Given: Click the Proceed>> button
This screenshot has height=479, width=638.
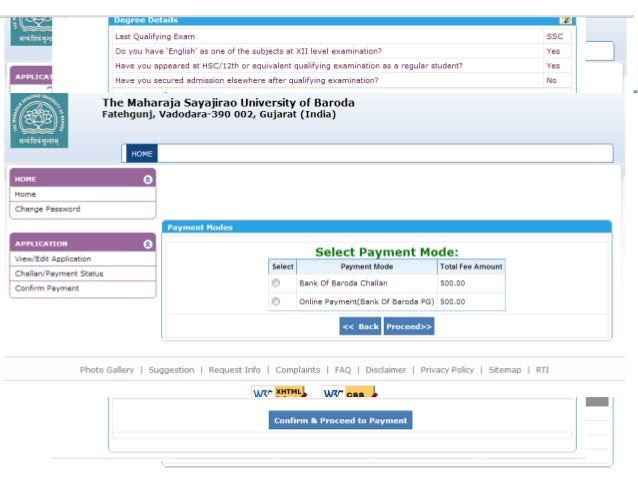Looking at the screenshot, I should (x=409, y=326).
